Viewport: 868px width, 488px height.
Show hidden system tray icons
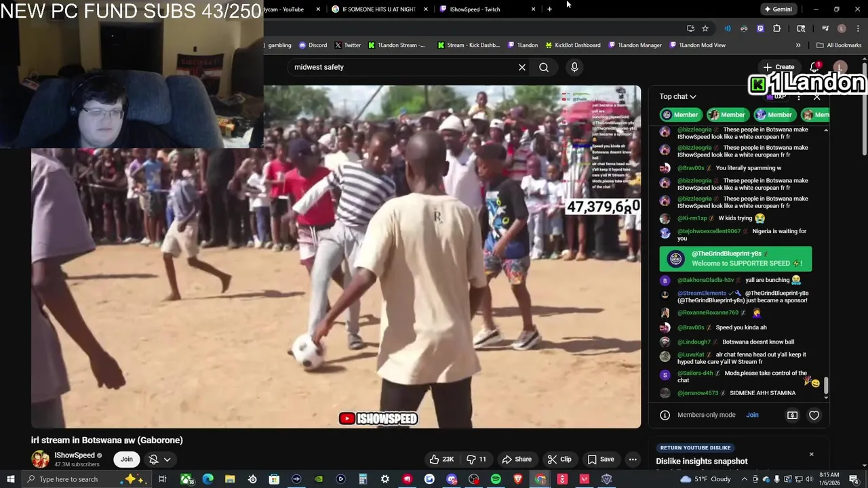(x=745, y=479)
